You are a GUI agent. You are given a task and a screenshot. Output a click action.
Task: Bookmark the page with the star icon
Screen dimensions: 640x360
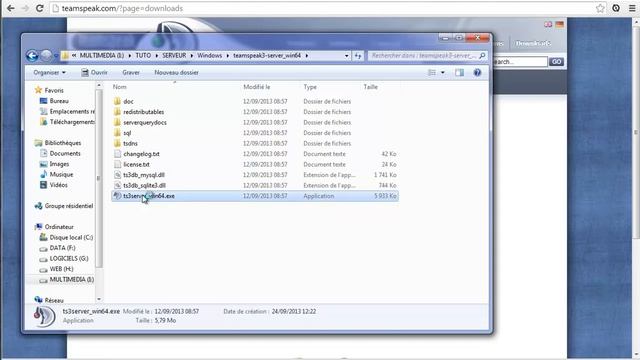600,8
